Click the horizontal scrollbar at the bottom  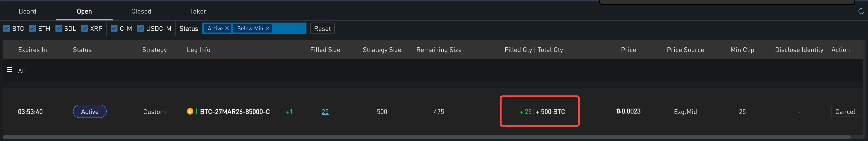coord(426,138)
